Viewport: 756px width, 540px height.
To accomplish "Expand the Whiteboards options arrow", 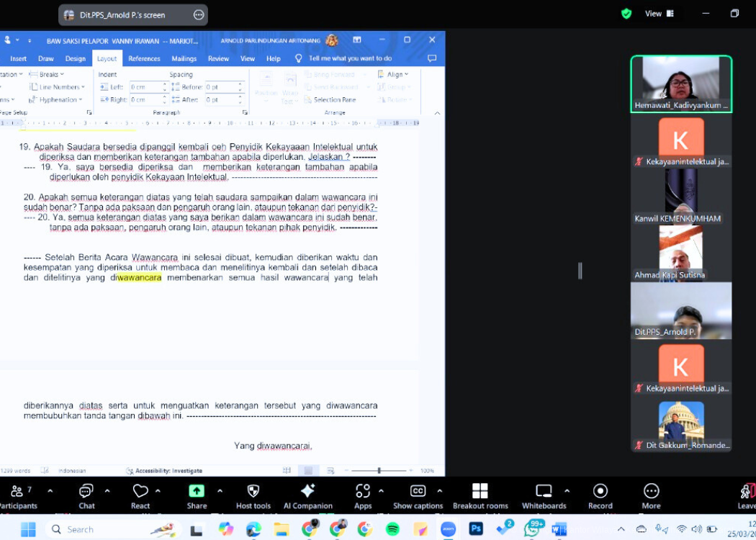I will (x=567, y=491).
